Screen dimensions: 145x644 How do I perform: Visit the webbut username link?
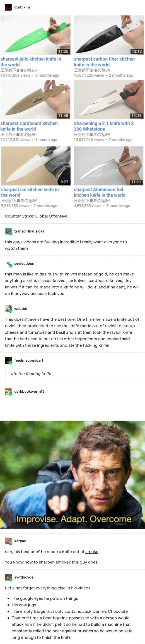(x=21, y=309)
